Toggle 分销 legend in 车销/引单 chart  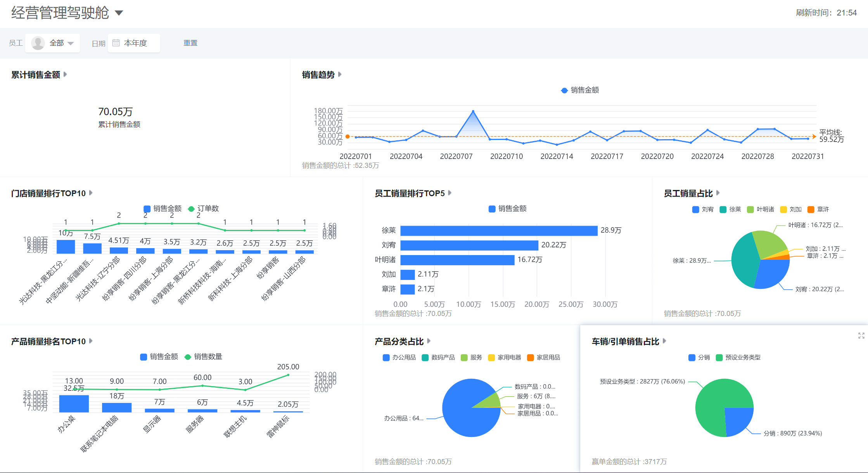coord(699,357)
